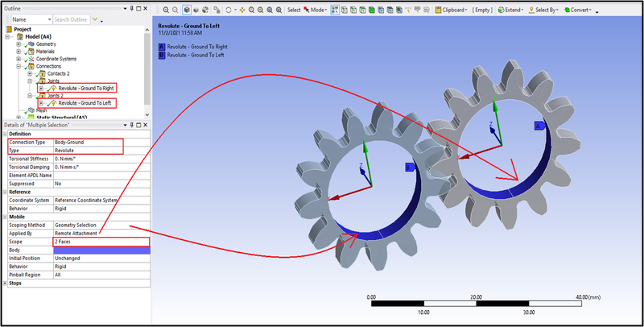Open the Convert dropdown menu
Image resolution: width=644 pixels, height=327 pixels.
click(590, 10)
